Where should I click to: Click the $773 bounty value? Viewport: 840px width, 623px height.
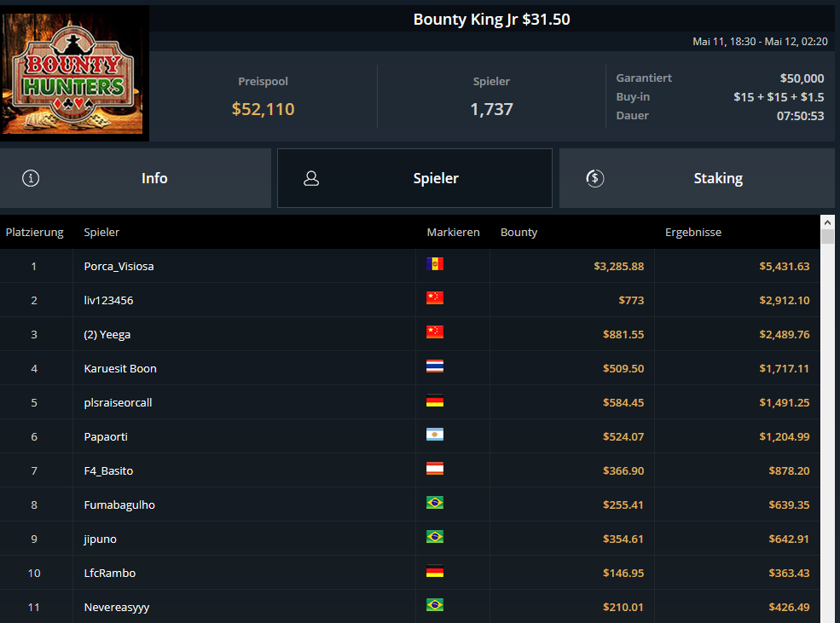coord(632,300)
